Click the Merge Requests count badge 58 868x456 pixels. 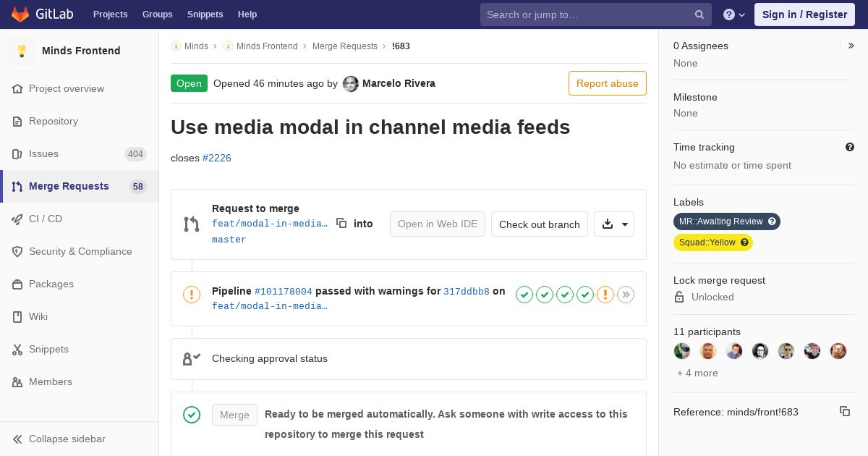[138, 187]
